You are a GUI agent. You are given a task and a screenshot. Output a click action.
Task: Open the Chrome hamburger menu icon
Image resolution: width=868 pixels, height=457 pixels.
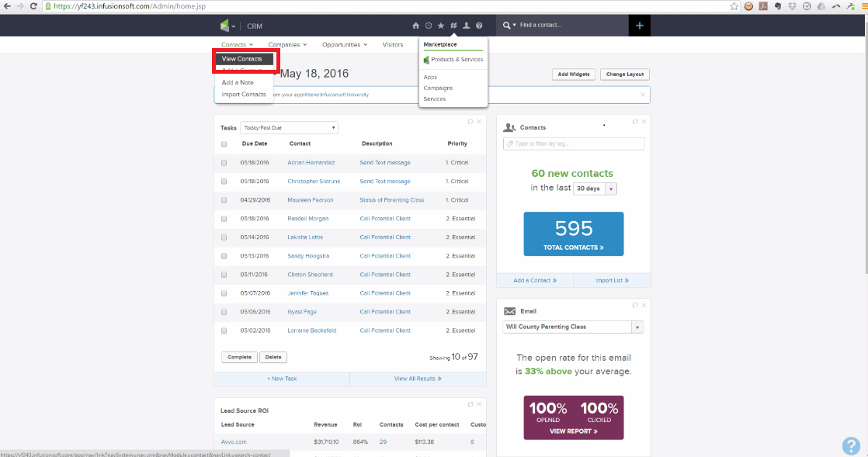point(865,6)
